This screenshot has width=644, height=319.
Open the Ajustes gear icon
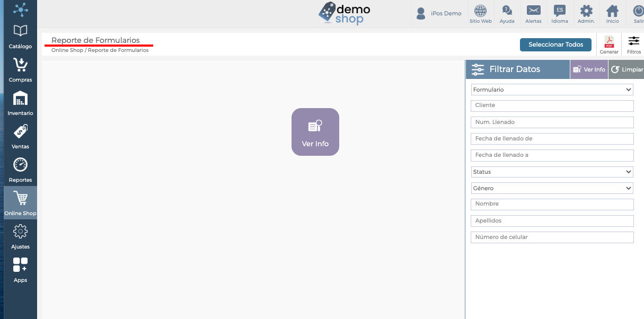tap(20, 232)
